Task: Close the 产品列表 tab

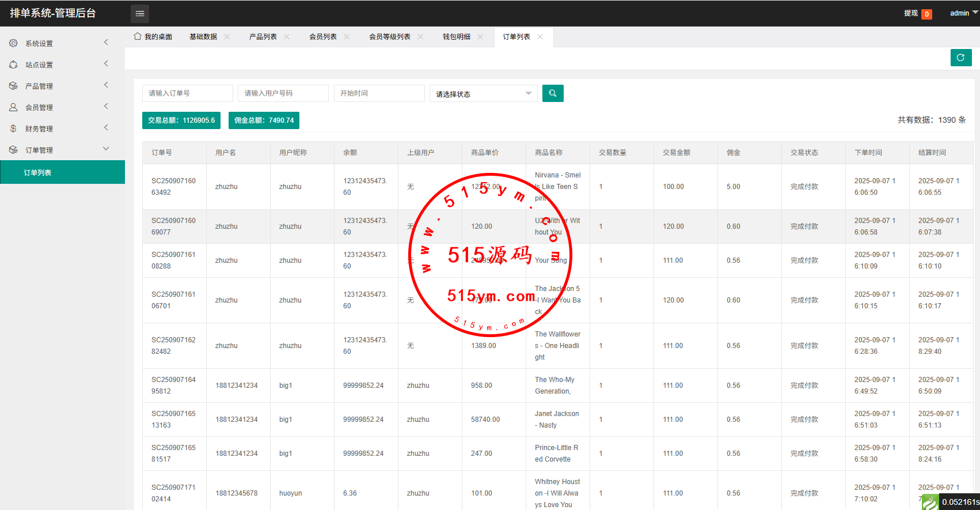Action: (287, 37)
